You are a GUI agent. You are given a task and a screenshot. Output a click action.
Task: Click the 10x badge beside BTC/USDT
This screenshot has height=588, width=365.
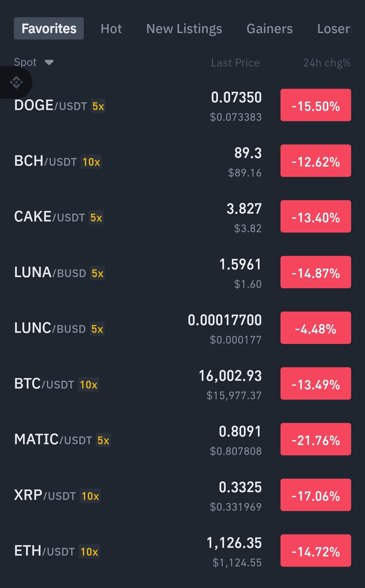[x=89, y=384]
